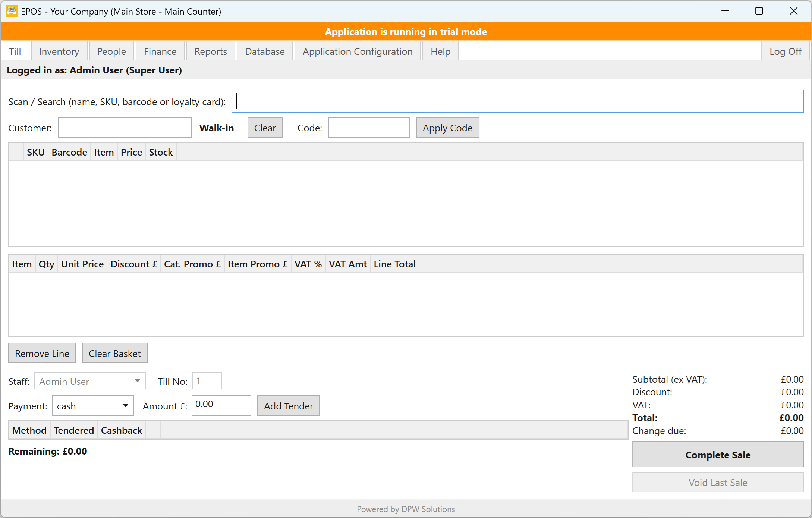
Task: Sort search results by Price column
Action: (131, 152)
